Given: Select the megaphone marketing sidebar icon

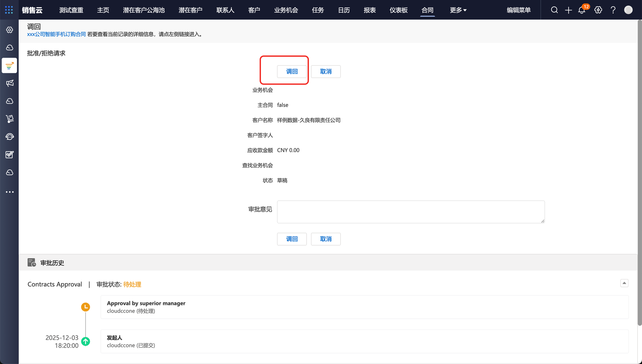Looking at the screenshot, I should (10, 83).
